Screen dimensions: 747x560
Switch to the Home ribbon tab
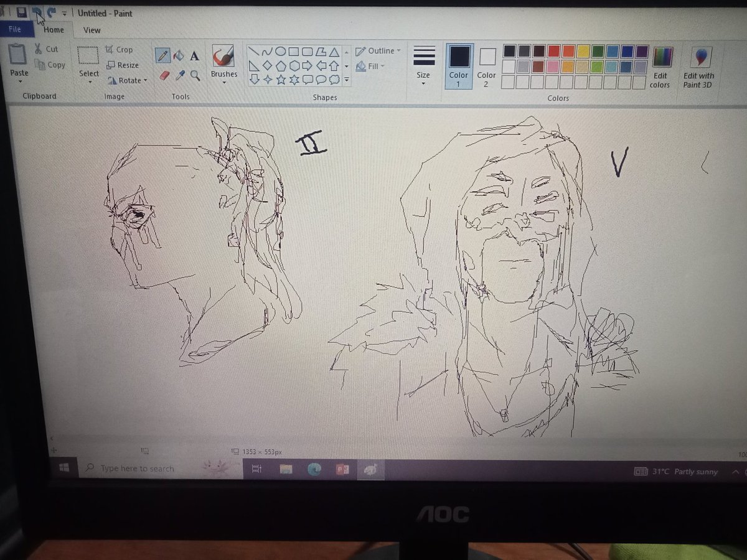point(54,30)
